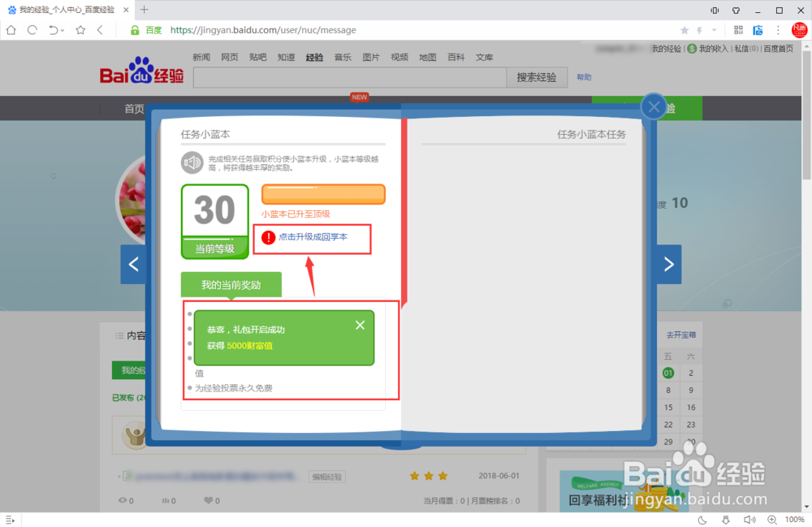
Task: Open the 地图 navigation link
Action: [x=427, y=57]
